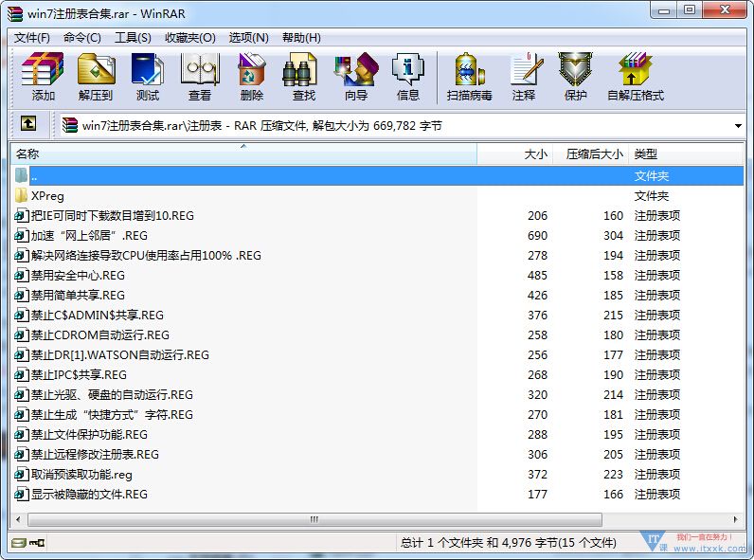Click the Extract To (解压到) icon

96,76
